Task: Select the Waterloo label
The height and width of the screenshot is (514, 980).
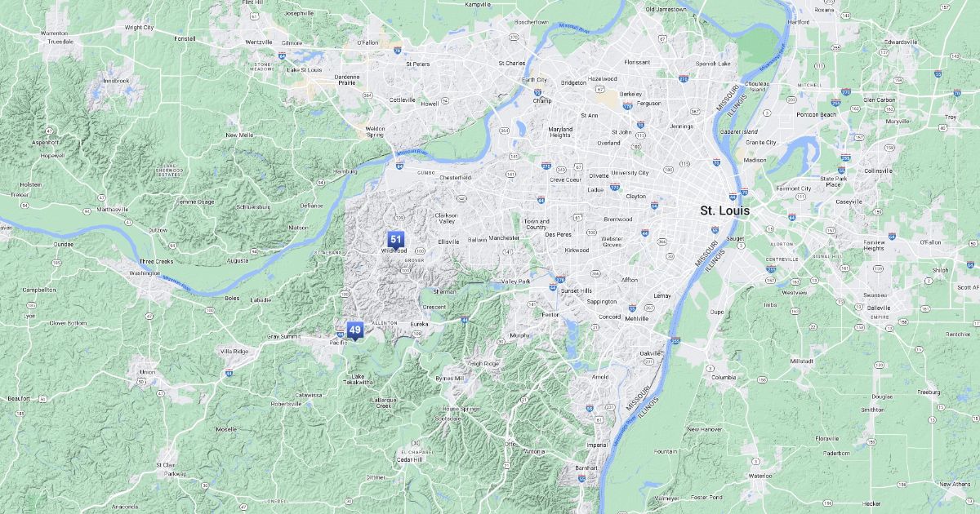Action: [x=760, y=475]
